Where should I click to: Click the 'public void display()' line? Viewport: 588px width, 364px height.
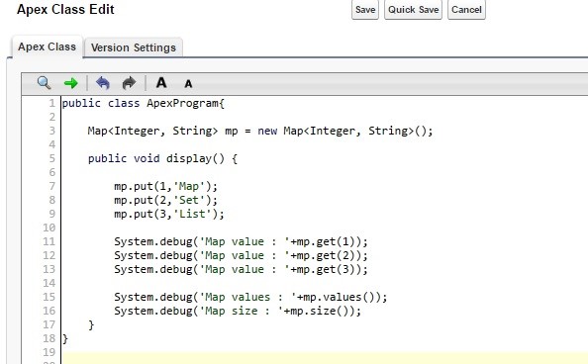click(162, 158)
